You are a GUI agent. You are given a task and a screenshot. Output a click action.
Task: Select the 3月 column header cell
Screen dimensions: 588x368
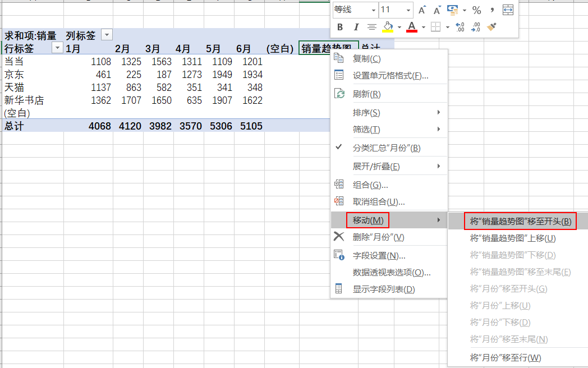coord(158,48)
